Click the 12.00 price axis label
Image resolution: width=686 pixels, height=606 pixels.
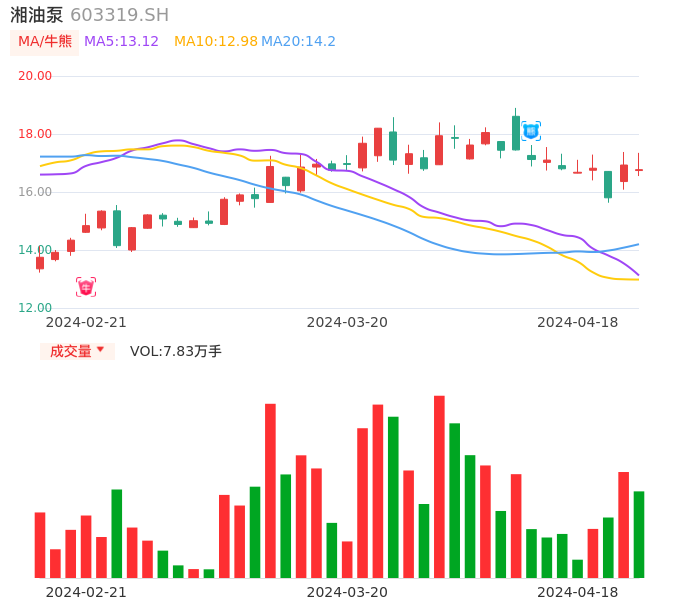click(x=35, y=308)
